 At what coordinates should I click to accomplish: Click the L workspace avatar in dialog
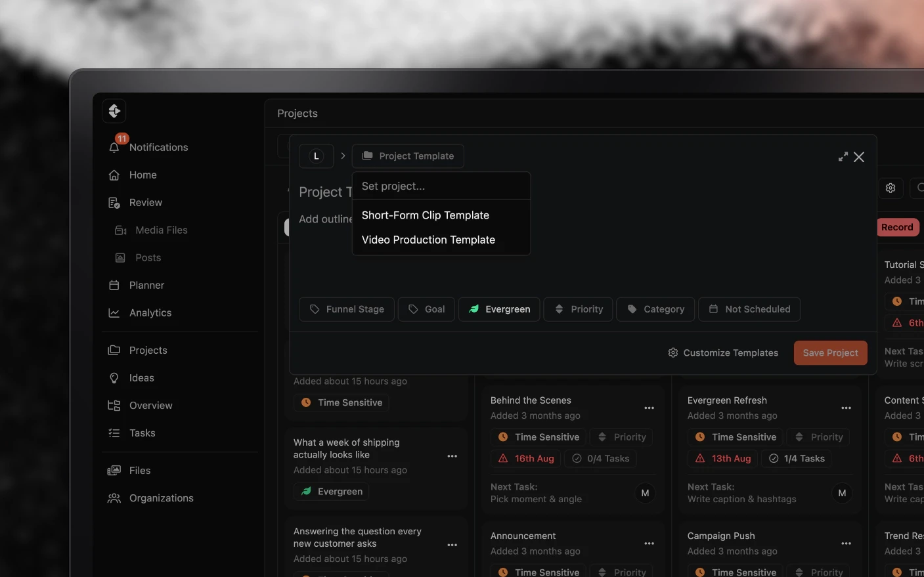(316, 156)
